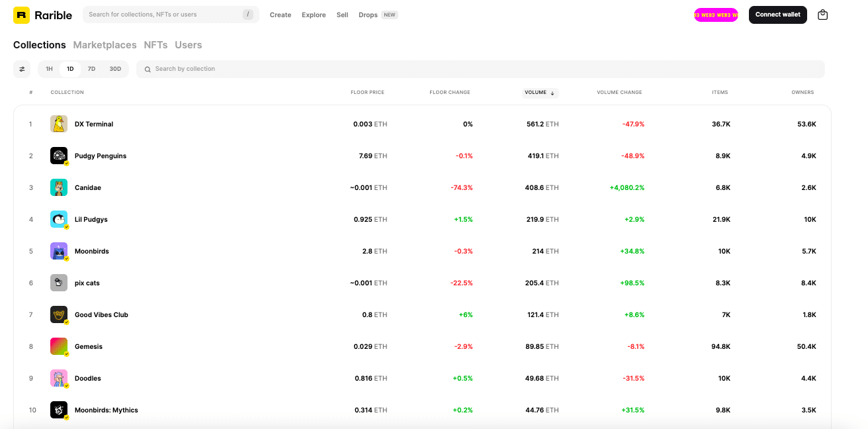
Task: Sort by the Volume column header
Action: click(x=540, y=93)
